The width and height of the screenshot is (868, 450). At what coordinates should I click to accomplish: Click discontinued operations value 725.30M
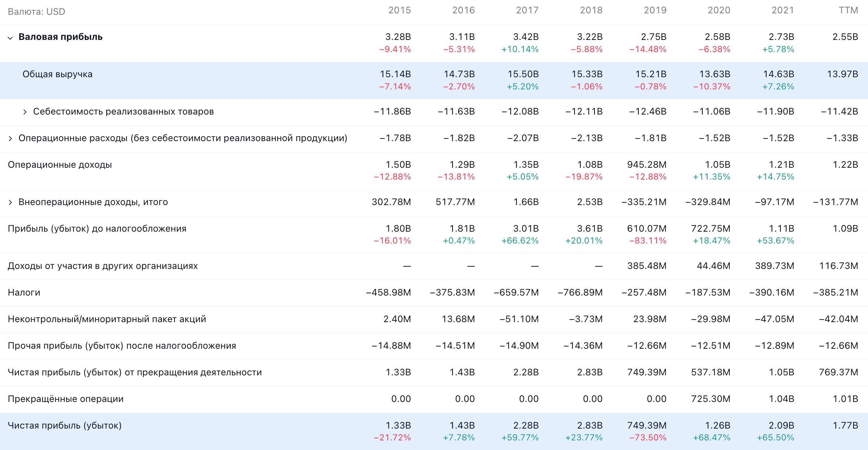click(x=711, y=399)
